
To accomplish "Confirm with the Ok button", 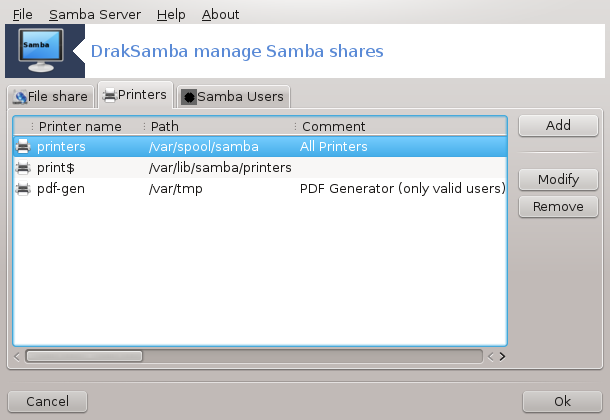I will coord(562,401).
